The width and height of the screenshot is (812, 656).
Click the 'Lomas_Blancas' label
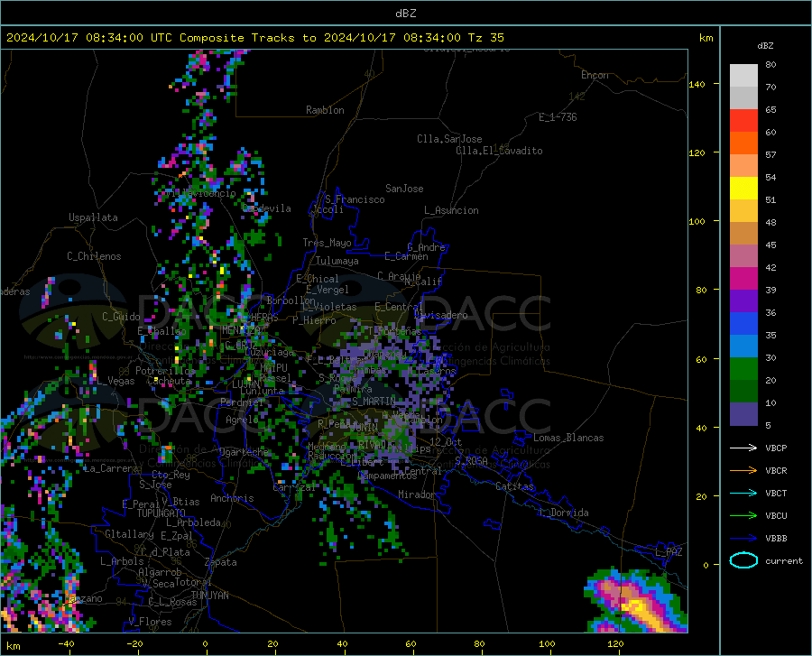568,438
